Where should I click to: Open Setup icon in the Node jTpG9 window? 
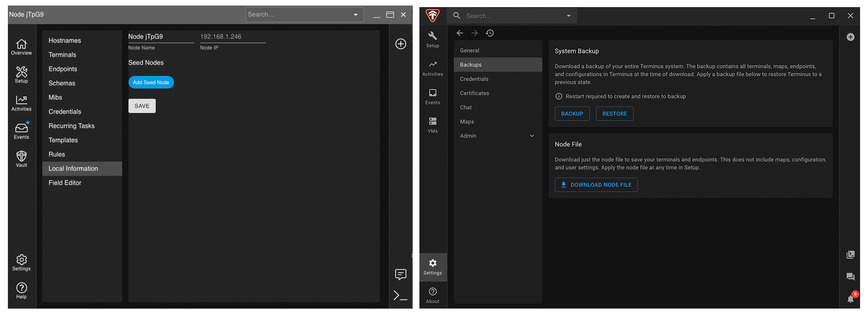click(x=21, y=75)
